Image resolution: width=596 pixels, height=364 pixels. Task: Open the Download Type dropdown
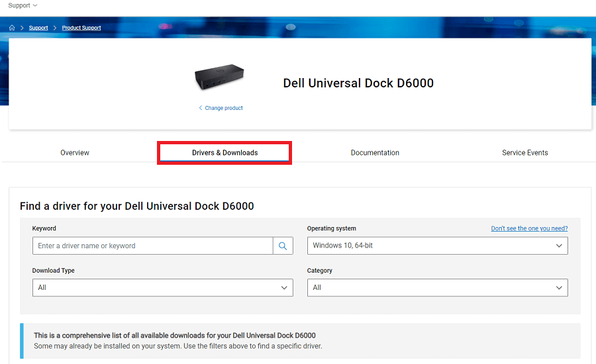(x=163, y=288)
